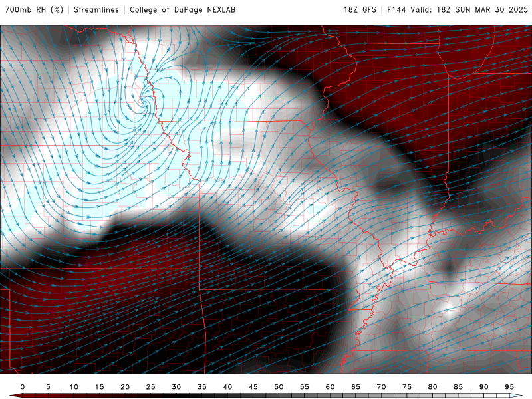Click the "40" value on color scale
532x399 pixels.
pyautogui.click(x=227, y=387)
